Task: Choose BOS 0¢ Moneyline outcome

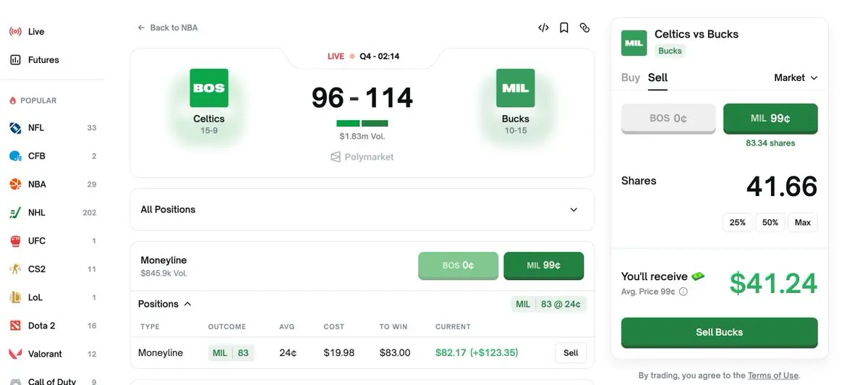Action: [458, 266]
